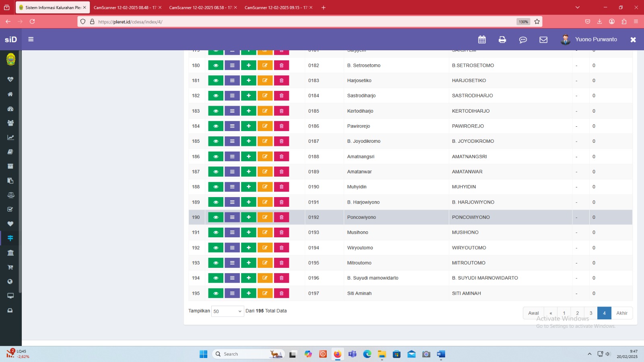Image resolution: width=644 pixels, height=362 pixels.
Task: Open Yuono Purwanto user profile
Action: (589, 39)
